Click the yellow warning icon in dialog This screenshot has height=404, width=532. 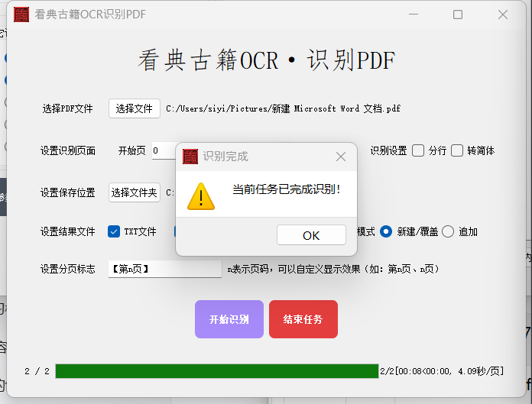coord(202,196)
